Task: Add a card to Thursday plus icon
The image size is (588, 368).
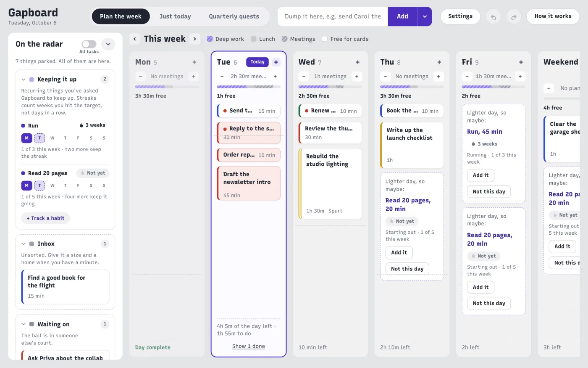Action: [439, 62]
